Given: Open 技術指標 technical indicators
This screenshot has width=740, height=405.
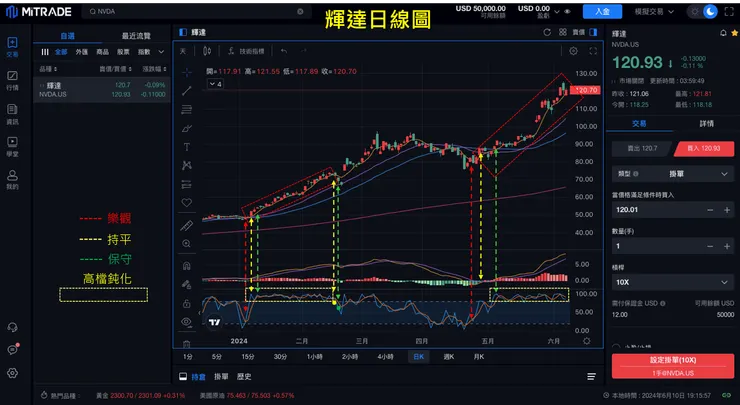Looking at the screenshot, I should [x=246, y=51].
